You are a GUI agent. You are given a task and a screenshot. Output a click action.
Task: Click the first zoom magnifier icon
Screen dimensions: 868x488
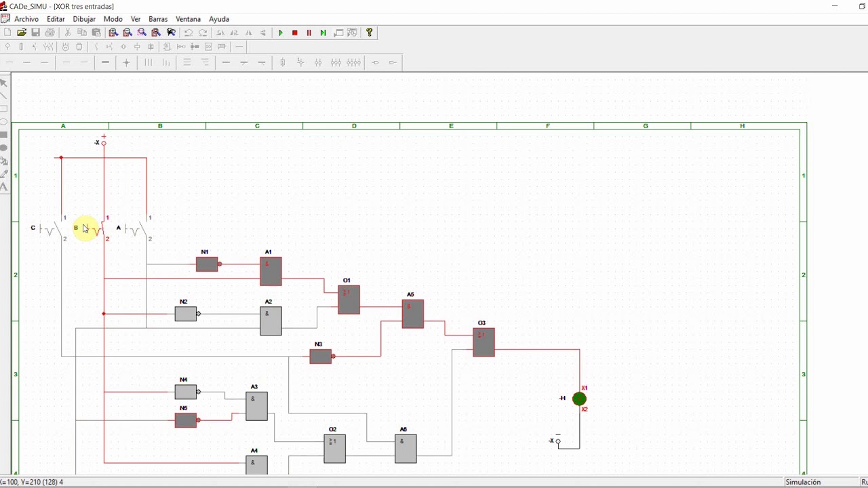point(113,33)
